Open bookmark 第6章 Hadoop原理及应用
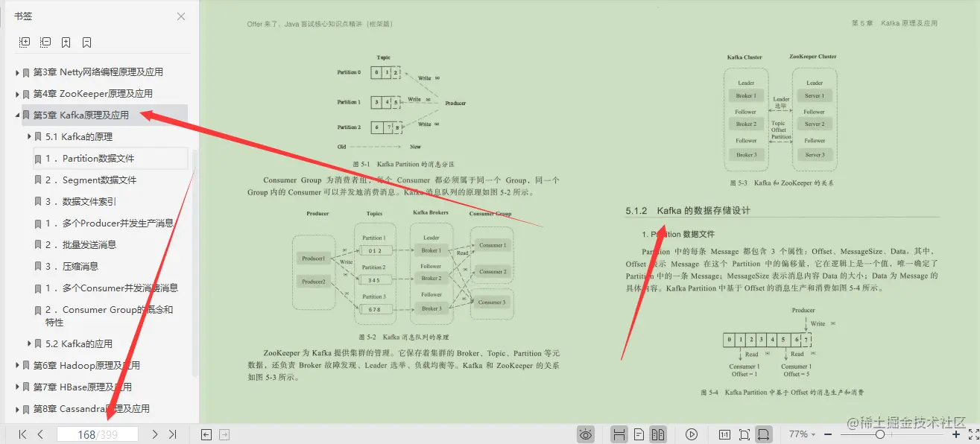Screen dimensions: 980x444 pyautogui.click(x=86, y=366)
